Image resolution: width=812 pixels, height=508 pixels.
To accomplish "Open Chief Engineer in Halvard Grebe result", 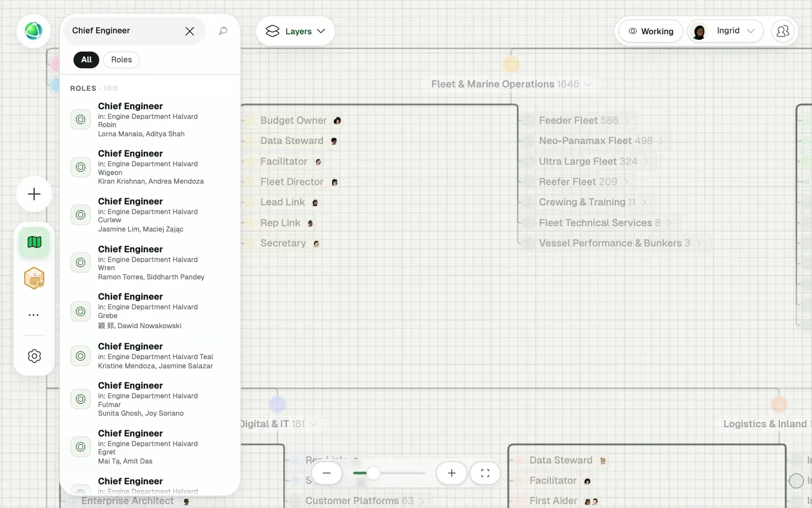I will (x=150, y=311).
